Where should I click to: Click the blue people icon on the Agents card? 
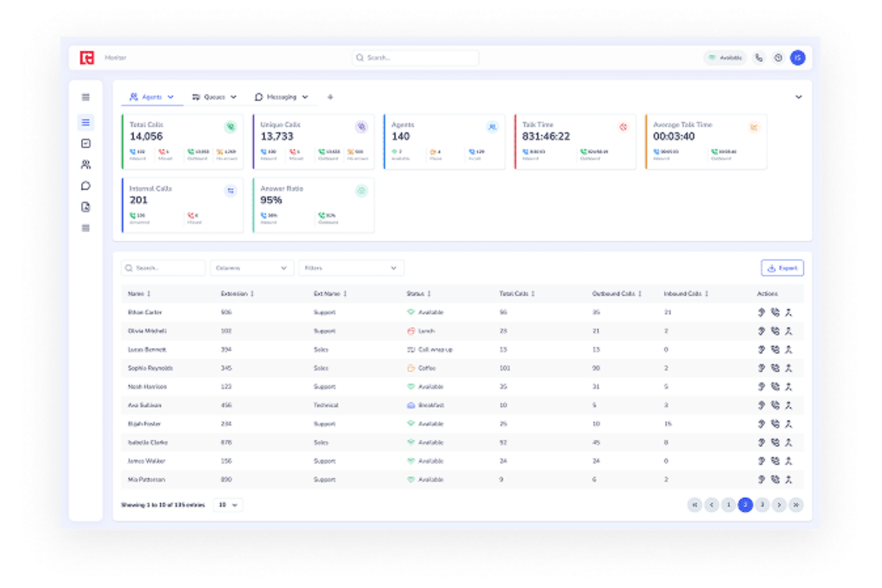tap(492, 127)
